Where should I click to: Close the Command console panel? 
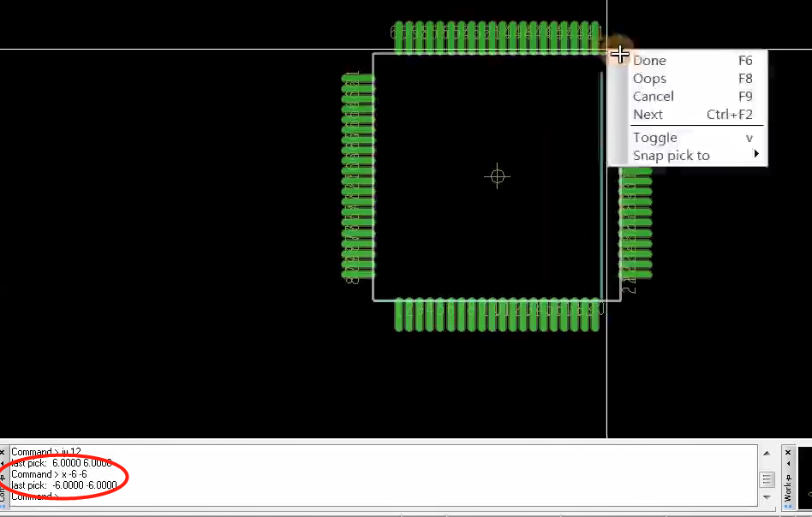coord(3,452)
